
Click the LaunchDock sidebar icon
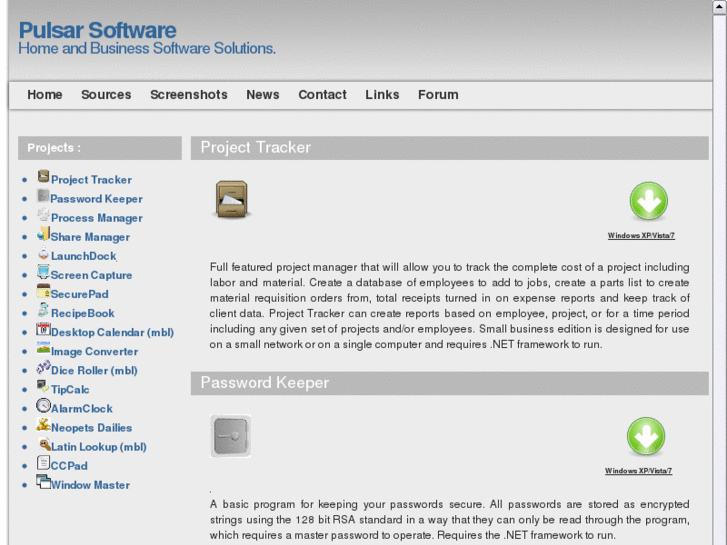coord(44,253)
